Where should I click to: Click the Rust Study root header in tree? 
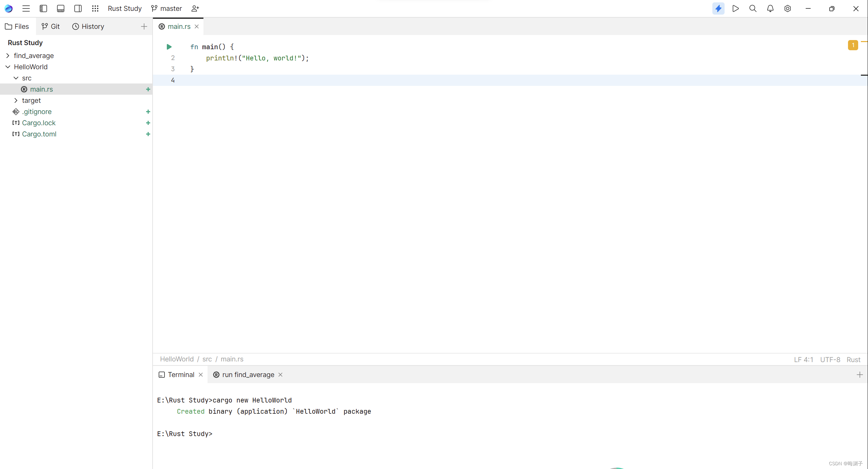[x=25, y=43]
